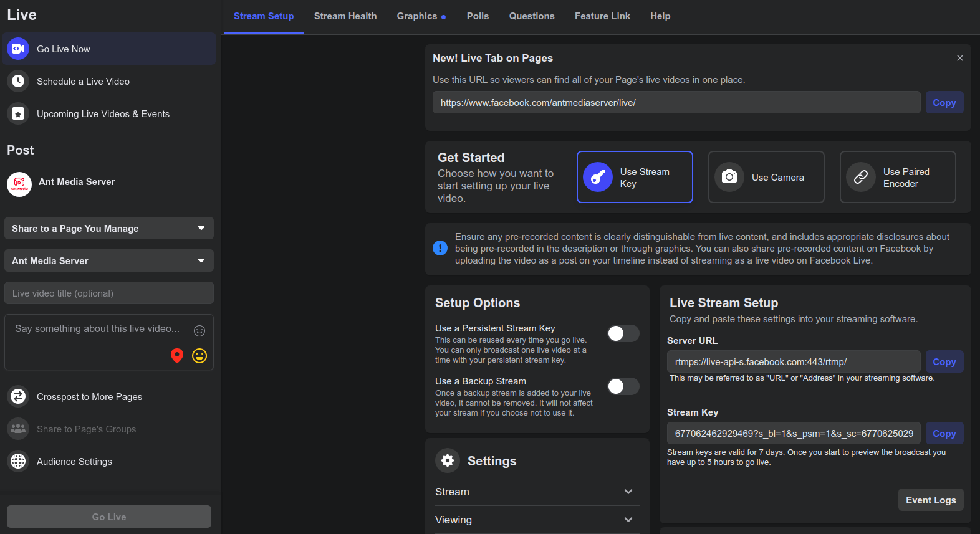Click the facebook.com/antmediaserver/live URL field
Viewport: 980px width, 534px height.
click(x=676, y=102)
